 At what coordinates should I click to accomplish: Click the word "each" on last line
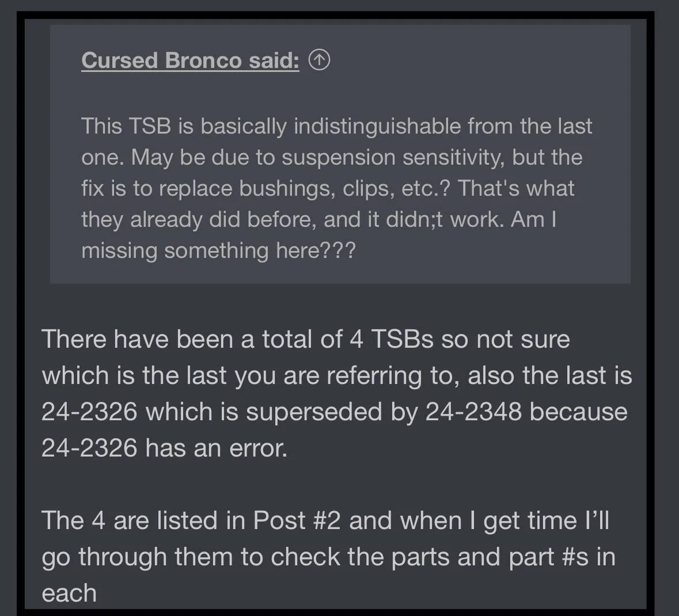[69, 593]
